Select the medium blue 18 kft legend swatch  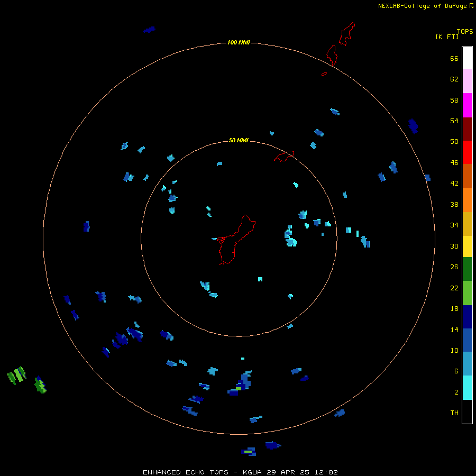click(x=467, y=340)
